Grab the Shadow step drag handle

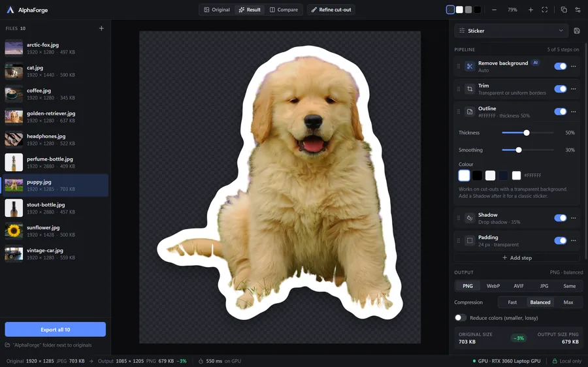coord(458,218)
